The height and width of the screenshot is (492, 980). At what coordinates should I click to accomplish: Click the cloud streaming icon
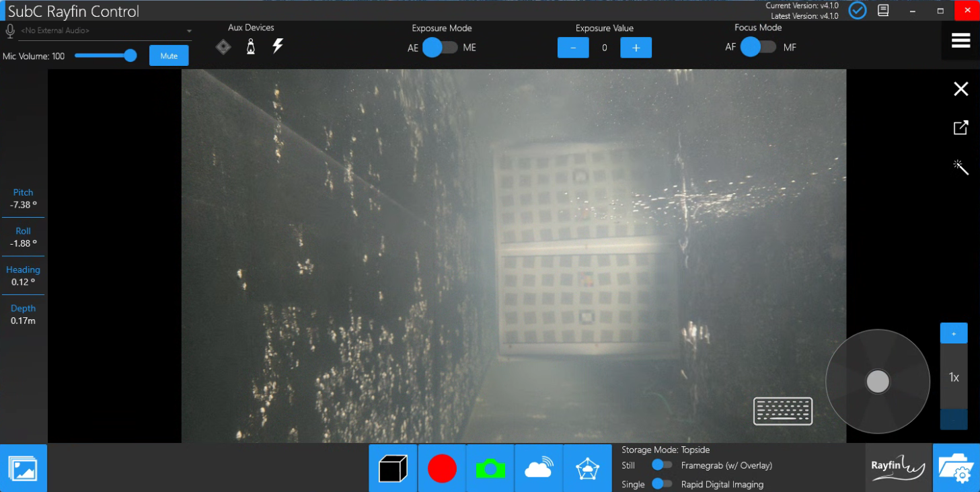pyautogui.click(x=539, y=468)
